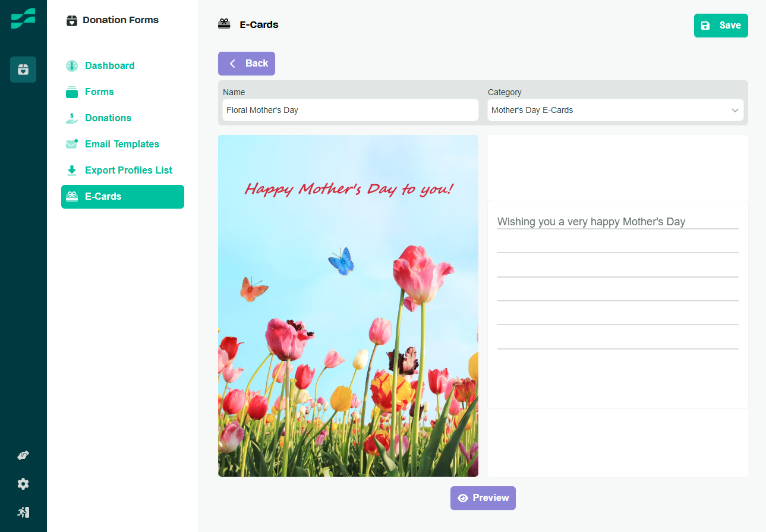The width and height of the screenshot is (766, 532).
Task: Open the Donation Forms module icon in rail
Action: [x=23, y=70]
